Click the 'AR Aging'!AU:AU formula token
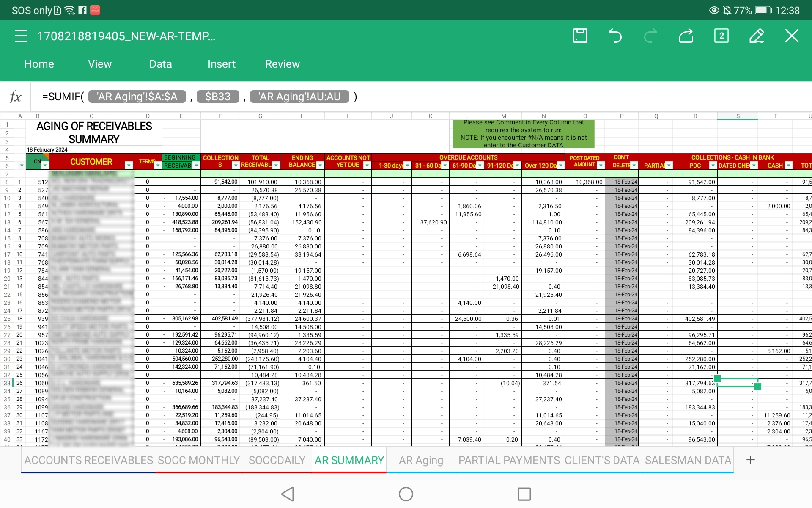Image resolution: width=812 pixels, height=508 pixels. (x=299, y=97)
